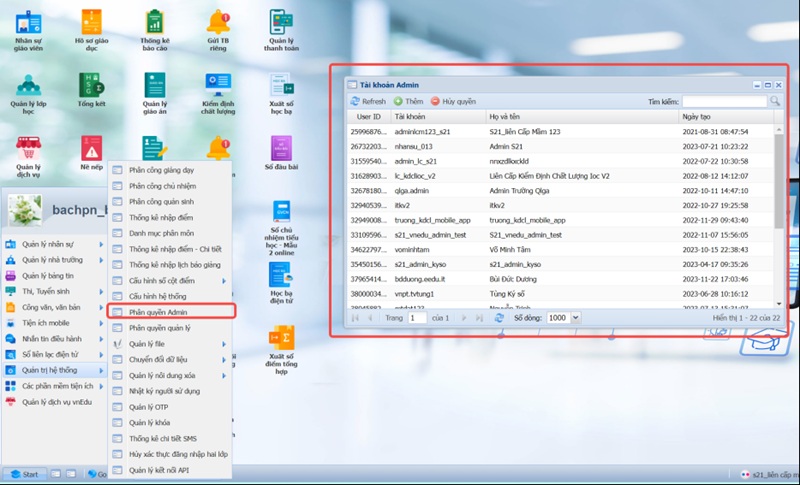800x485 pixels.
Task: Open Quản trị hệ thống menu
Action: (54, 370)
